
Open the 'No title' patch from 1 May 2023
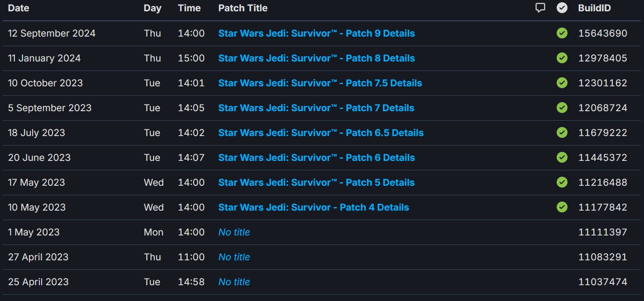(x=234, y=232)
